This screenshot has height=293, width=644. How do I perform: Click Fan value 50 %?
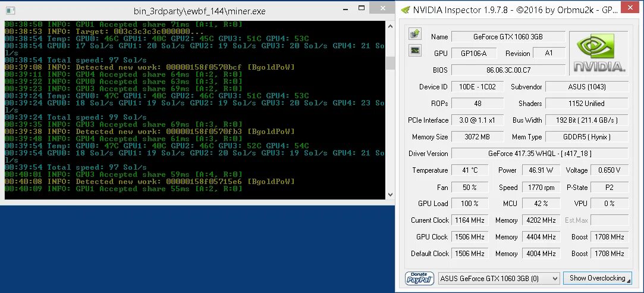(x=470, y=187)
